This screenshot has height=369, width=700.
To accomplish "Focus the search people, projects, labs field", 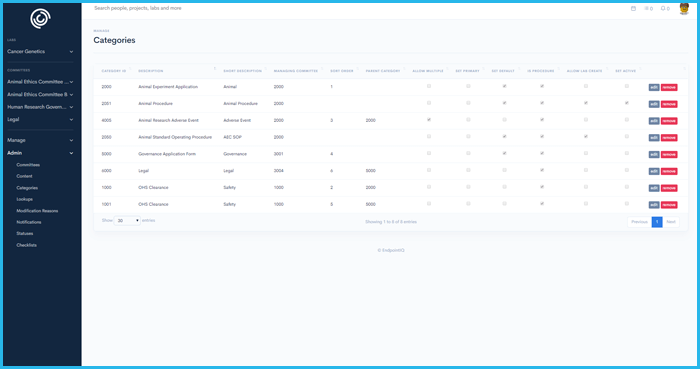I will pos(138,8).
